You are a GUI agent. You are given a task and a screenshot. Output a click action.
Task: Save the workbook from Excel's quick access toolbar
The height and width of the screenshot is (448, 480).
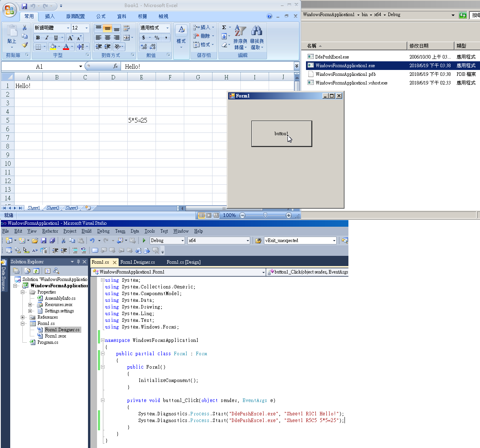click(x=24, y=6)
